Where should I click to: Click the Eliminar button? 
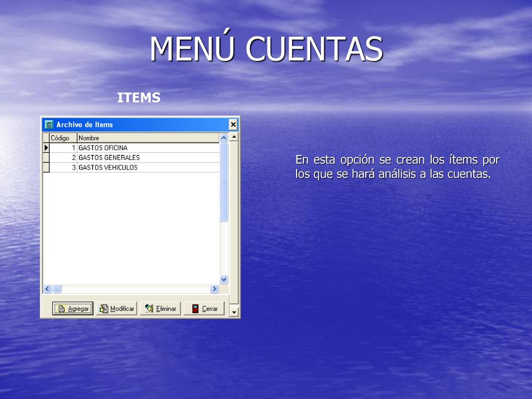click(x=160, y=309)
